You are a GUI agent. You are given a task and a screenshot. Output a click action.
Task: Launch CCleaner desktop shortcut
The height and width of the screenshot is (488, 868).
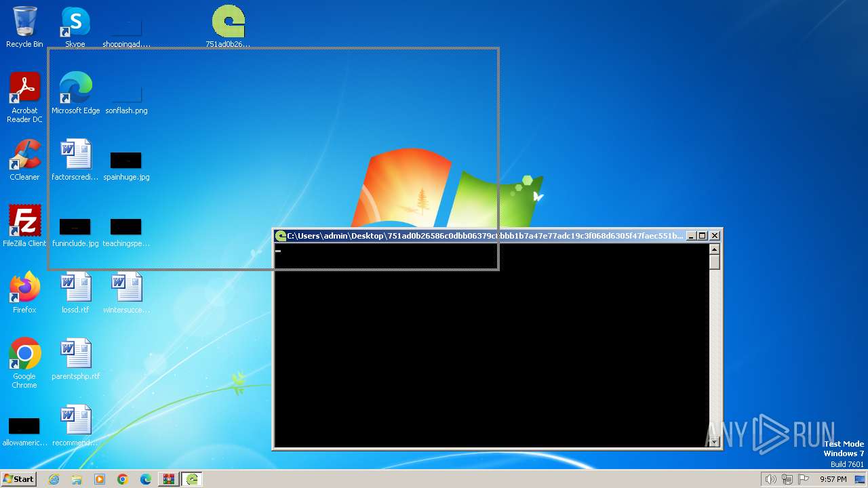tap(24, 160)
